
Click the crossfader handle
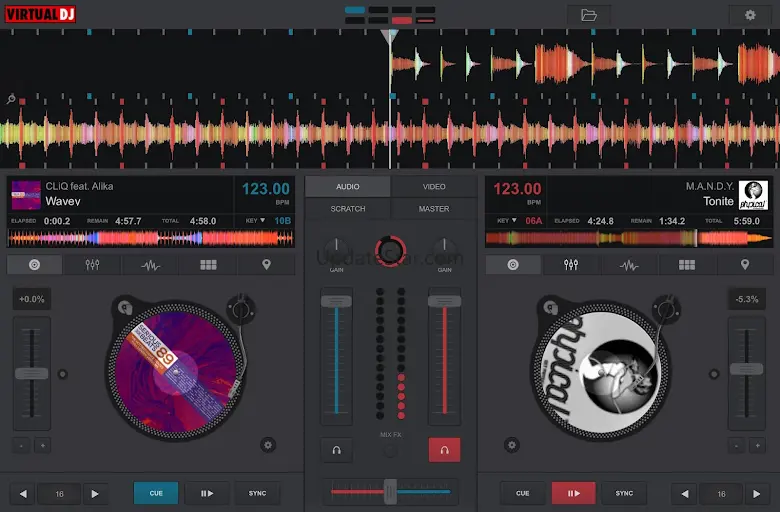point(390,492)
